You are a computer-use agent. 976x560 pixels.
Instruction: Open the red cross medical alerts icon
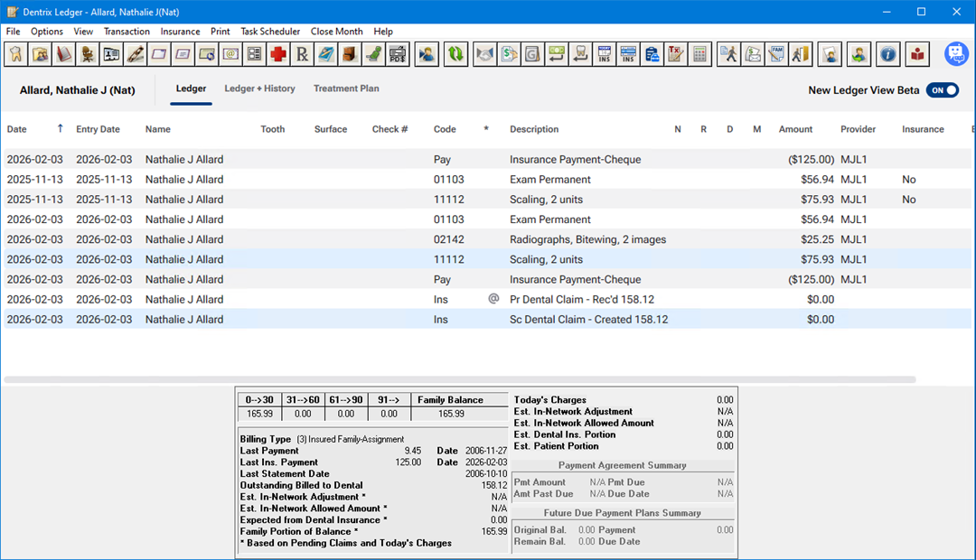[278, 54]
